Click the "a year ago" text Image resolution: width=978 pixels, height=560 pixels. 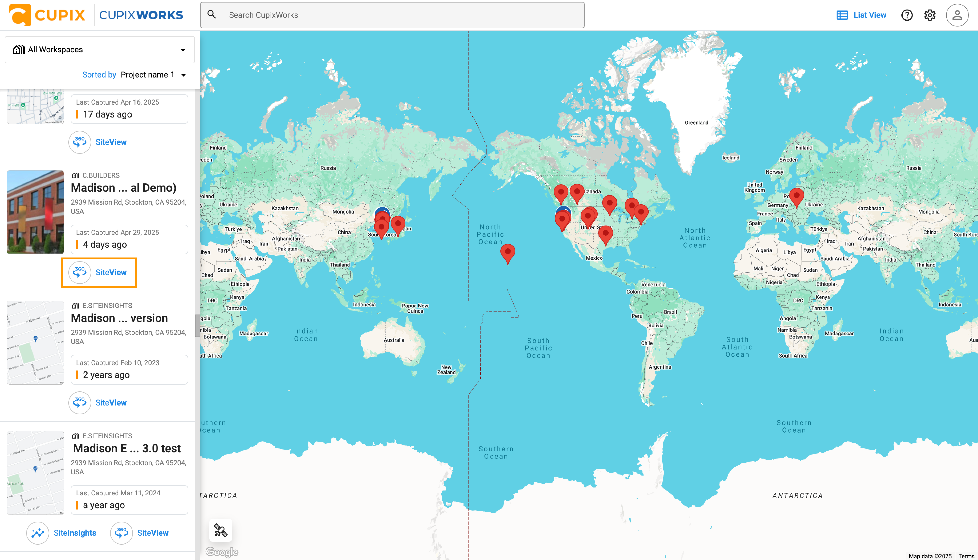[x=104, y=505]
